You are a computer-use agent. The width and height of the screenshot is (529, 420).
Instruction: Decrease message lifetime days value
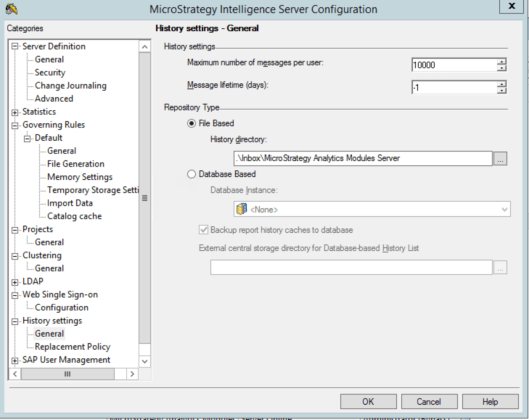pos(502,91)
